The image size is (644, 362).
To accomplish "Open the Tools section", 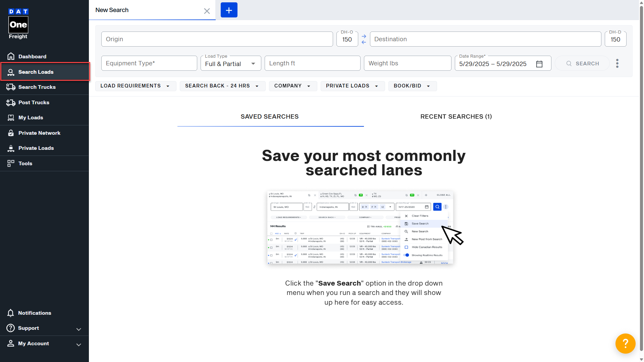I will pyautogui.click(x=25, y=163).
